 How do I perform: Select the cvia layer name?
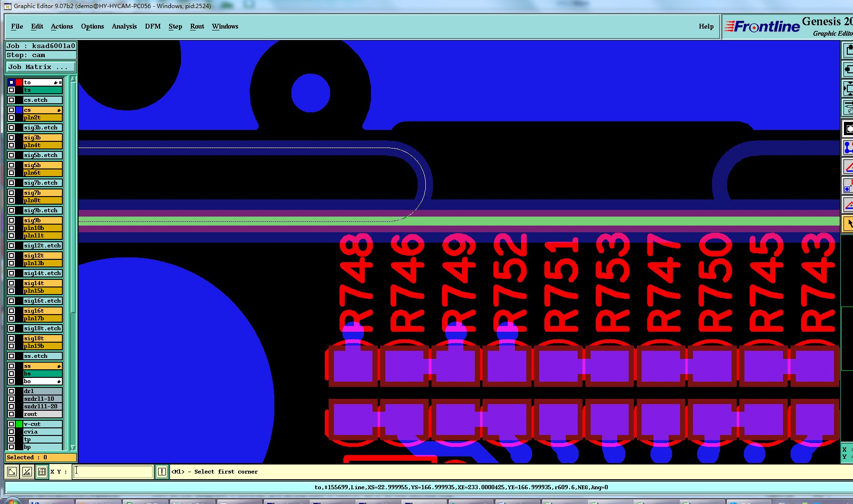[x=42, y=432]
